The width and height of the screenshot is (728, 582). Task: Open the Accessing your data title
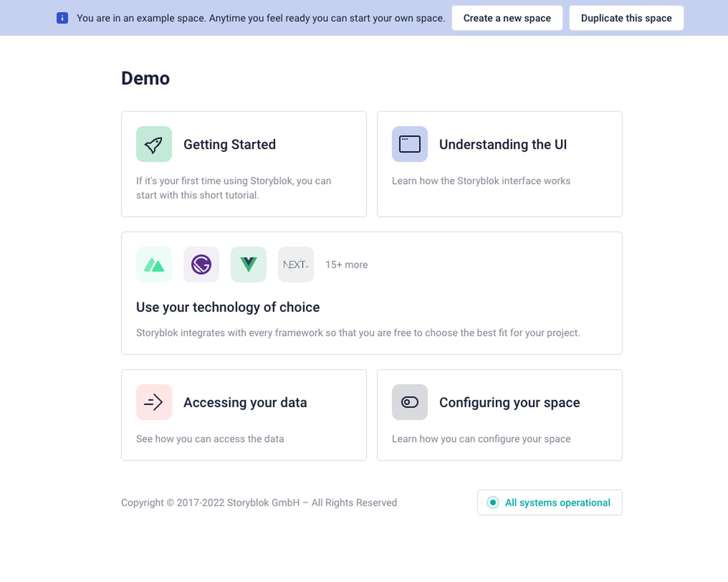pos(245,403)
